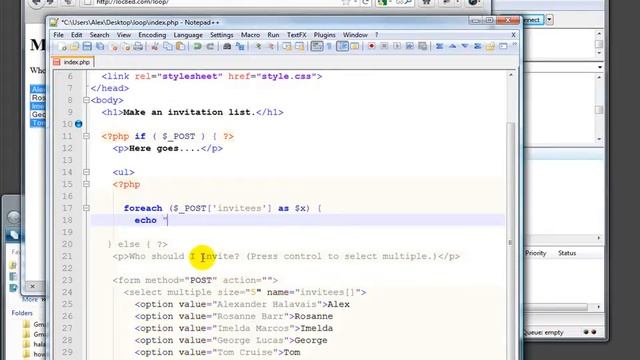The image size is (640, 360).
Task: Click the Zoom In toolbar icon
Action: tap(258, 47)
